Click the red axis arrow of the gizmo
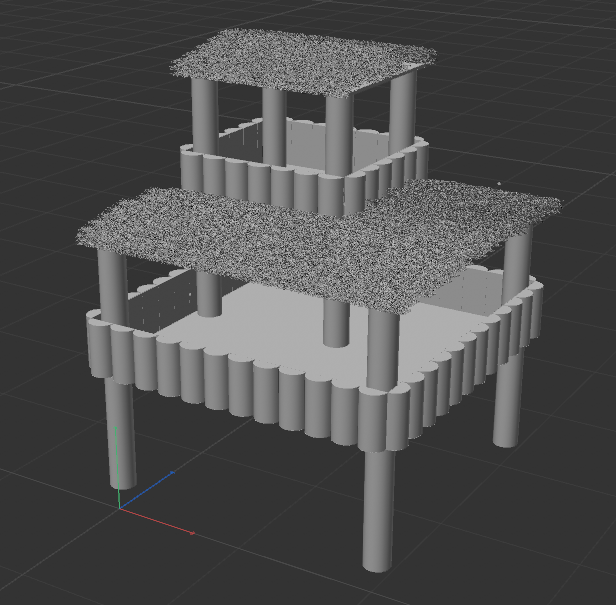 [x=157, y=521]
